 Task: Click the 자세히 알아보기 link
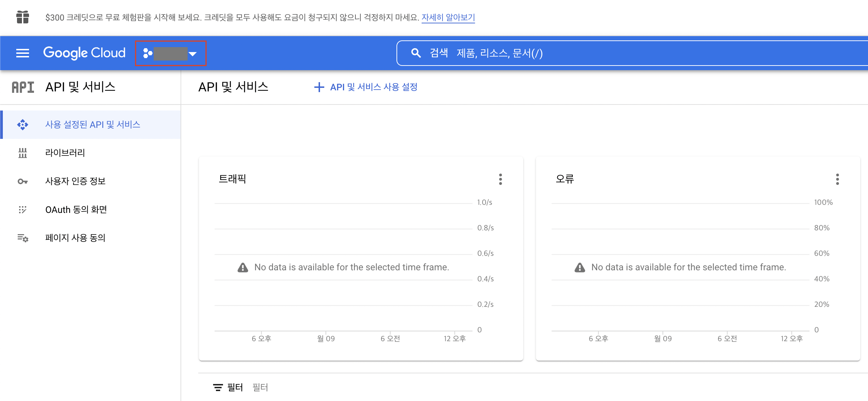click(448, 17)
